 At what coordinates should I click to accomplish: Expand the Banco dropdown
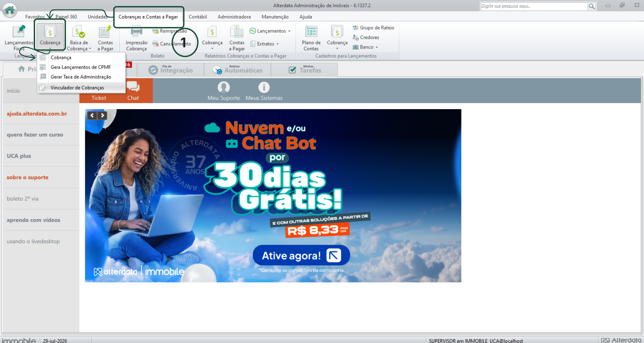[x=377, y=47]
